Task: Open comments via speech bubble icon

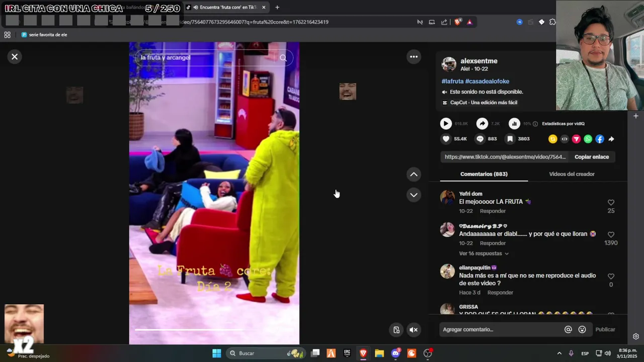Action: pyautogui.click(x=480, y=139)
